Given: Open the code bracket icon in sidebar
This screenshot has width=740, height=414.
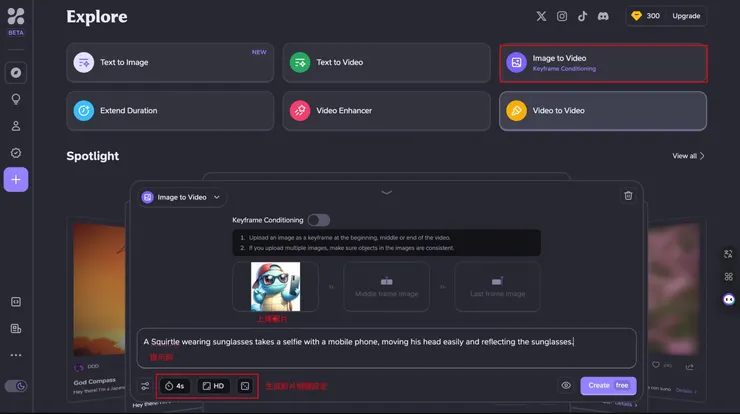Looking at the screenshot, I should pos(16,302).
